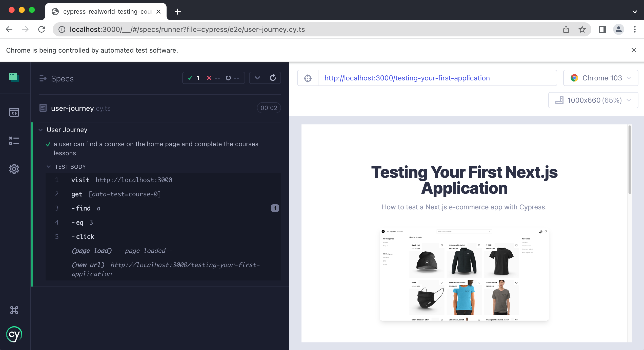This screenshot has height=350, width=644.
Task: Click the user-journey.cy.ts spec tab
Action: (x=80, y=108)
